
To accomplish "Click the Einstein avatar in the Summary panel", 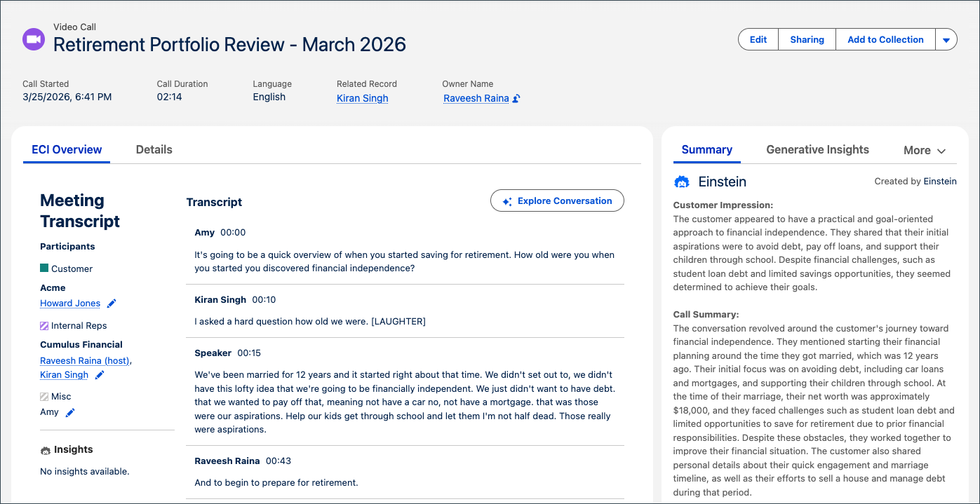I will click(681, 181).
